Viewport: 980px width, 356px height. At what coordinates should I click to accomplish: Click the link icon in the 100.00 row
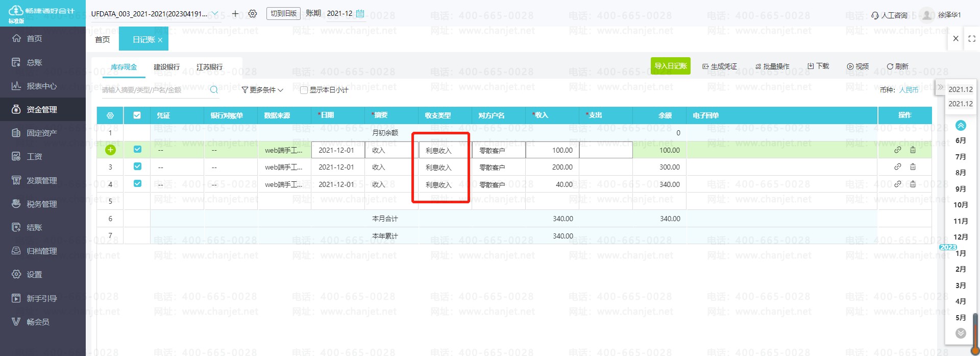pos(897,150)
